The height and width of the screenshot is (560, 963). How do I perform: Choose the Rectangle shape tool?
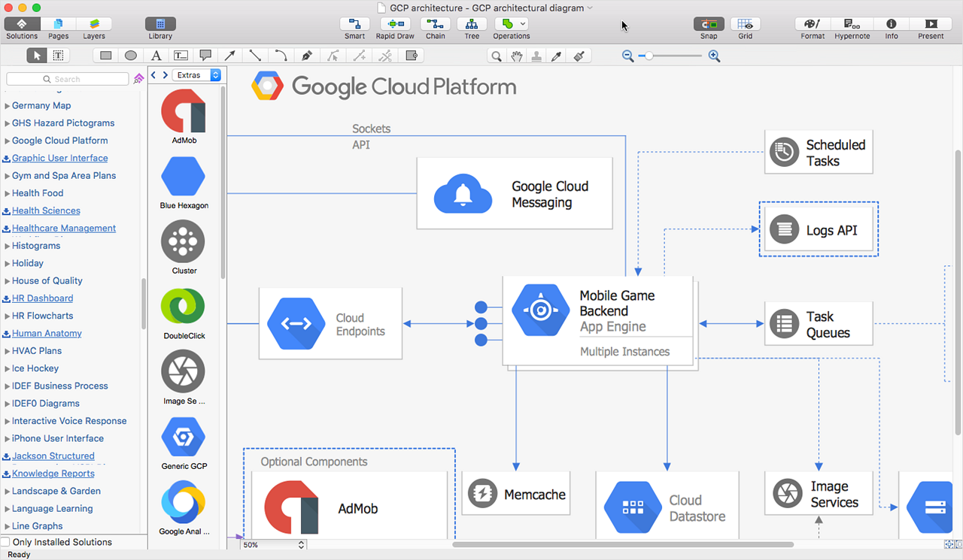click(106, 56)
